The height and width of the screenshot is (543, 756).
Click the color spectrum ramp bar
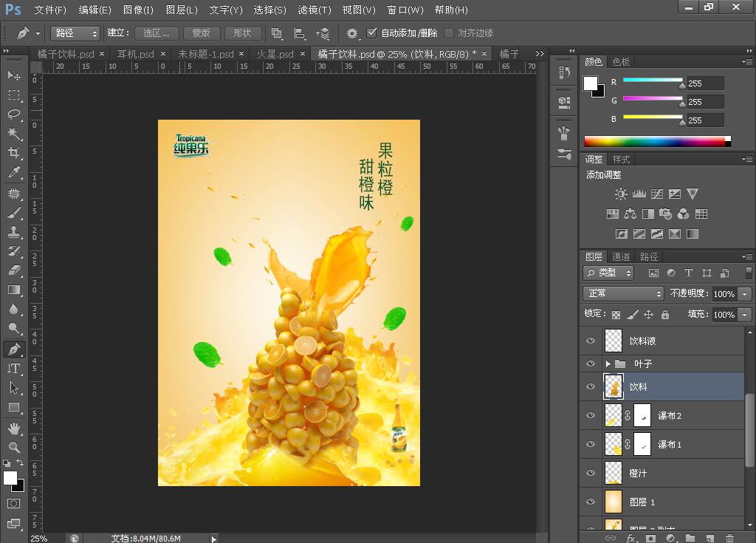654,141
